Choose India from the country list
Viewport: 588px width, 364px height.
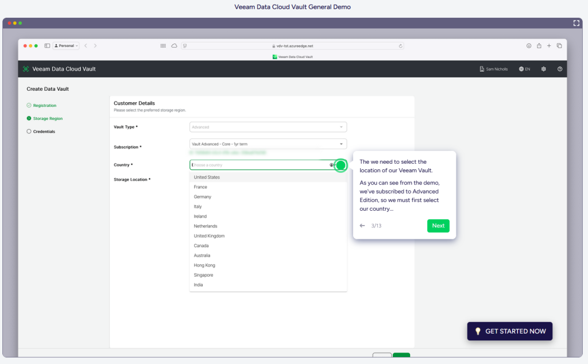point(268,285)
